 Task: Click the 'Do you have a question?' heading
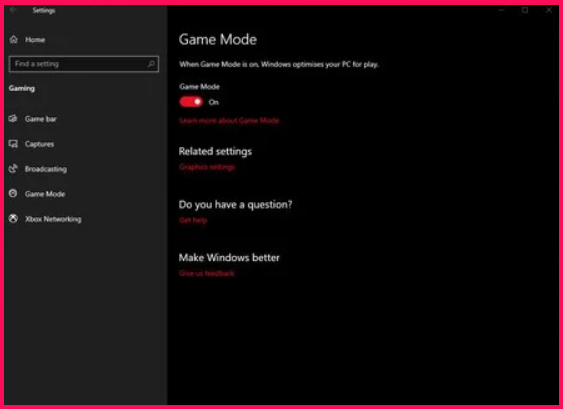coord(235,205)
